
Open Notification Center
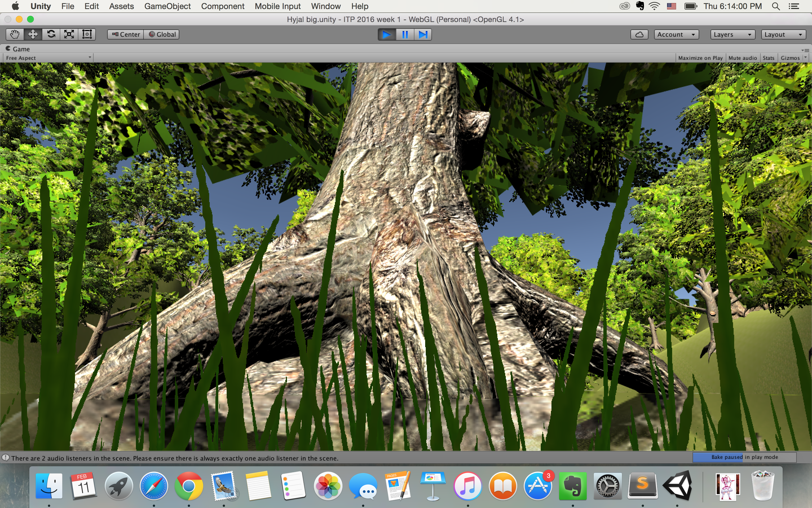[794, 6]
